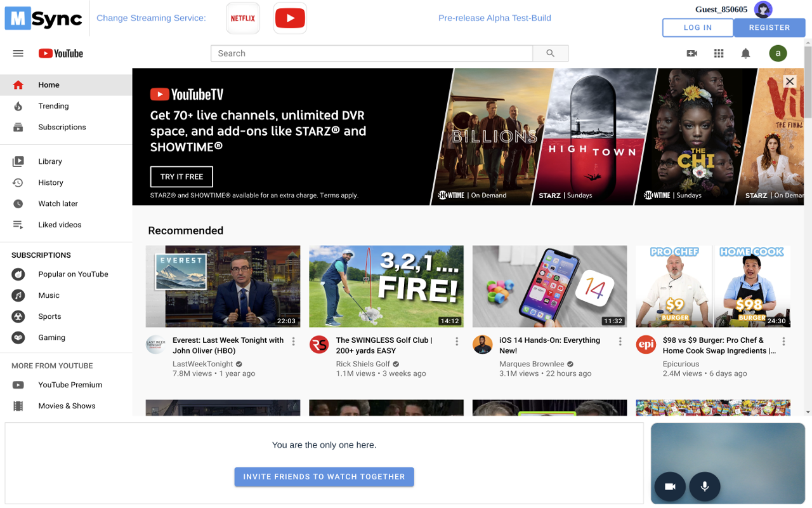812x508 pixels.
Task: Open the Pro Chef Home Cook thumbnail
Action: [713, 286]
